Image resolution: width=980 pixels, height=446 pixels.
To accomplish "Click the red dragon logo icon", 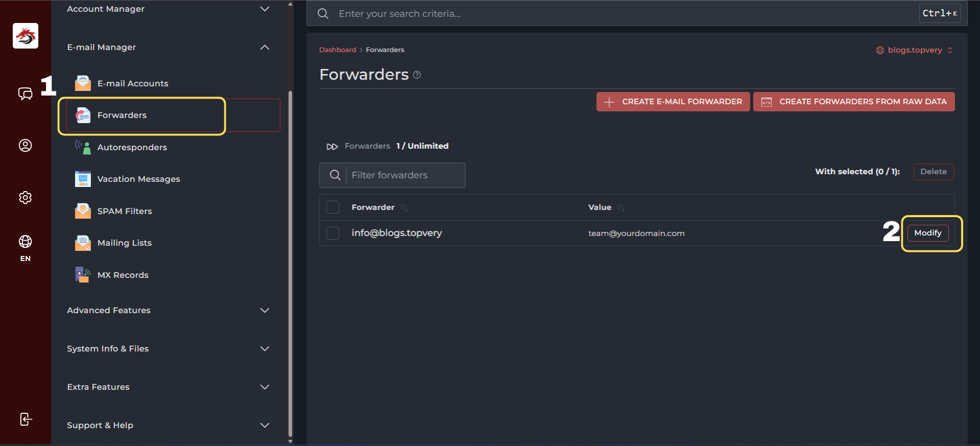I will 26,36.
